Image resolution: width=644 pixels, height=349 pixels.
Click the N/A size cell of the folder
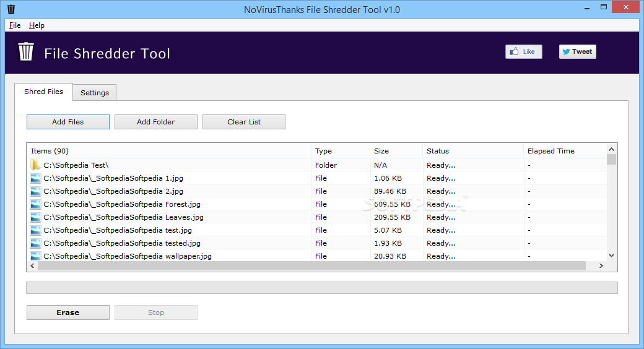380,165
